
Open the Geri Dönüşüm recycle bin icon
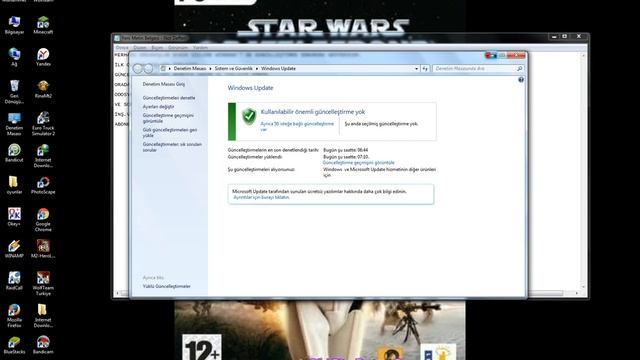tap(14, 91)
